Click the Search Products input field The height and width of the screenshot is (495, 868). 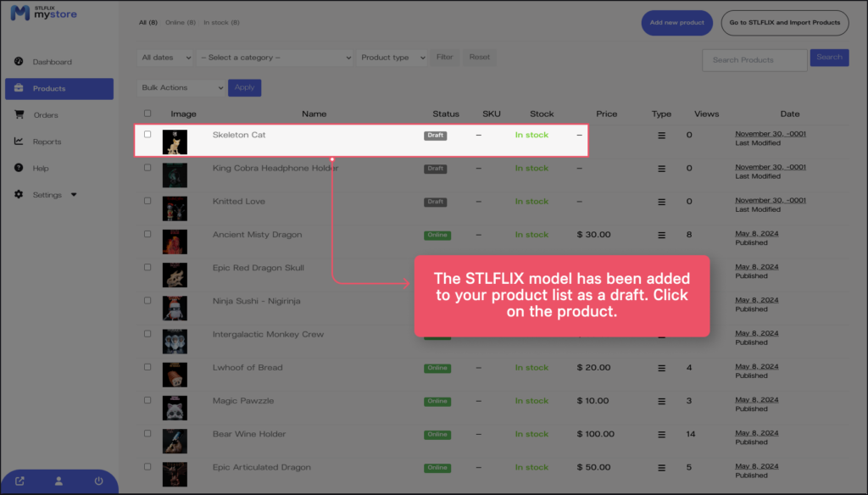[754, 60]
